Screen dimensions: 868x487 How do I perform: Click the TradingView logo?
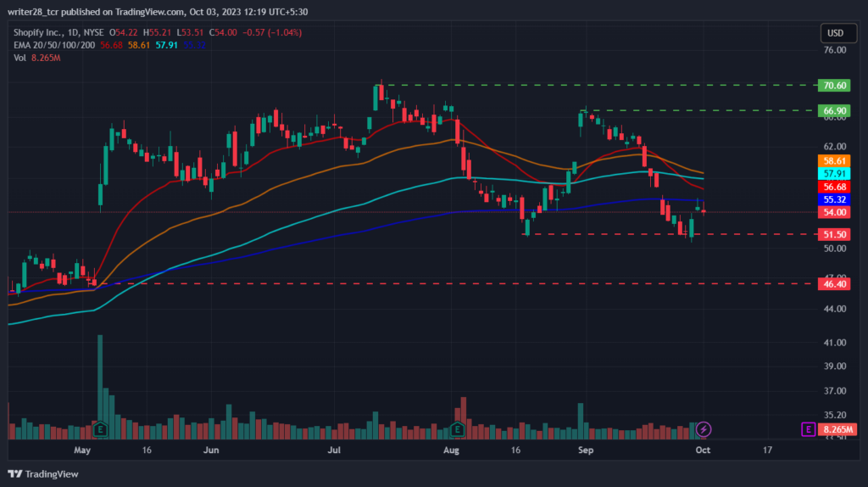[x=43, y=474]
